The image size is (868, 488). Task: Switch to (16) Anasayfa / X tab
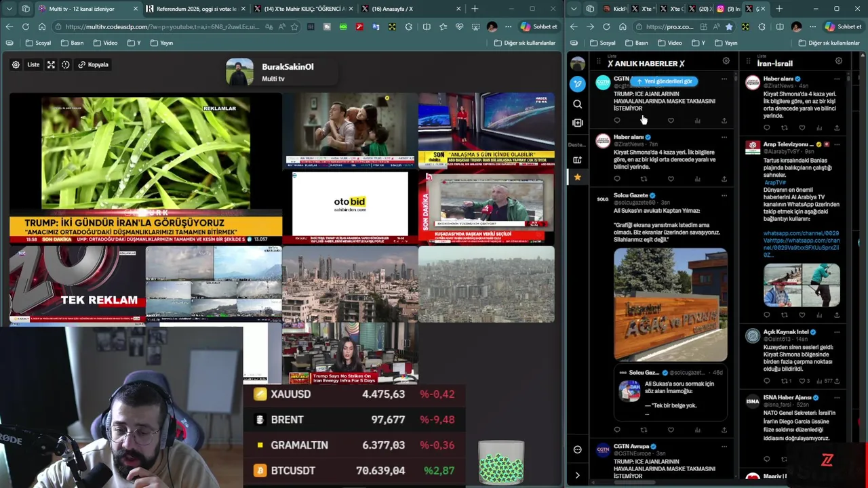pos(411,9)
